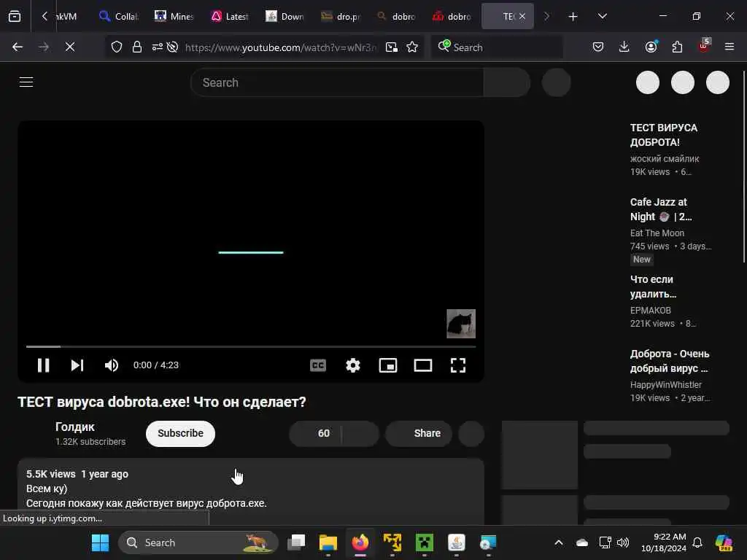Open Firefox View icon in tab bar

[x=15, y=16]
